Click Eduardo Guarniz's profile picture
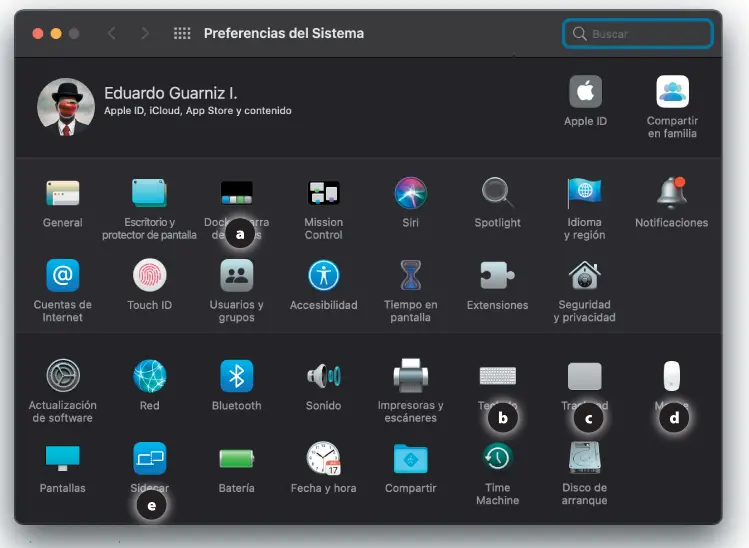749x548 pixels. coord(66,107)
